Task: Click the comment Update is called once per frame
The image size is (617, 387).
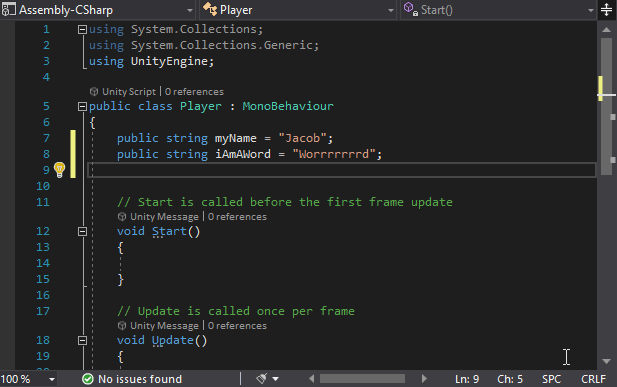Action: pos(236,311)
